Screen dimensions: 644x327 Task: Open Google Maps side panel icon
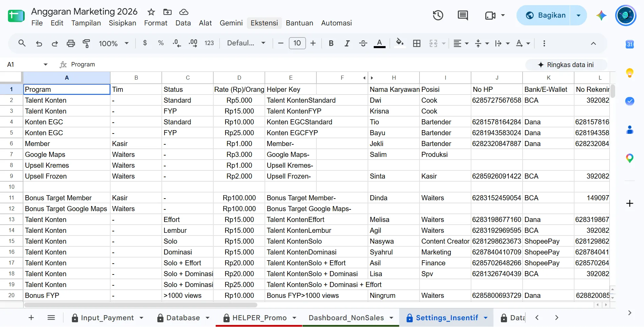point(629,158)
